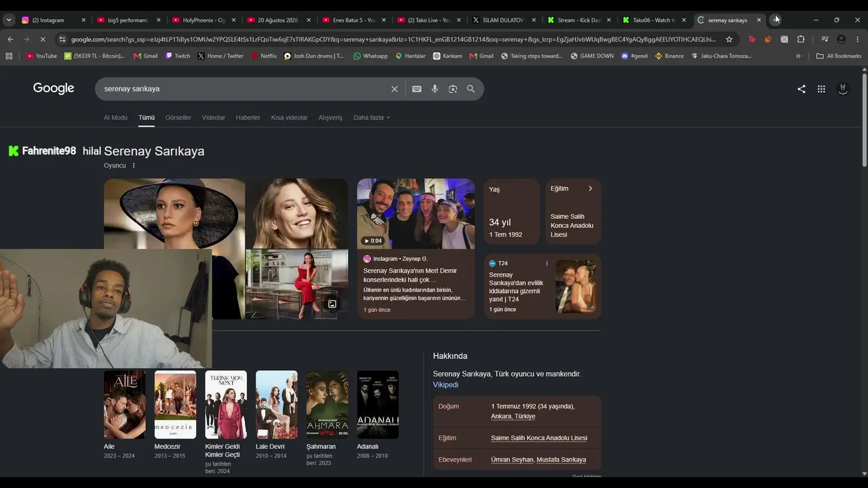
Task: Clear the search box text
Action: (x=394, y=89)
